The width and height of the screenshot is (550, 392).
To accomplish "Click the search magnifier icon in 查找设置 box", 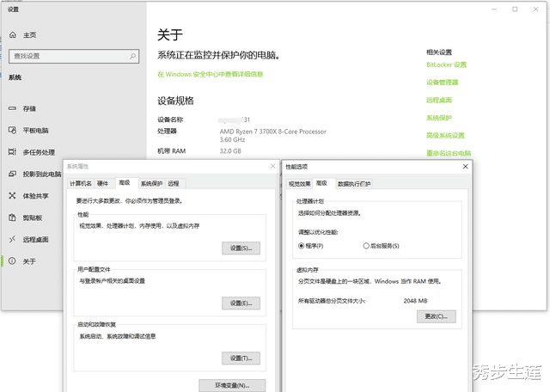I will [x=132, y=56].
